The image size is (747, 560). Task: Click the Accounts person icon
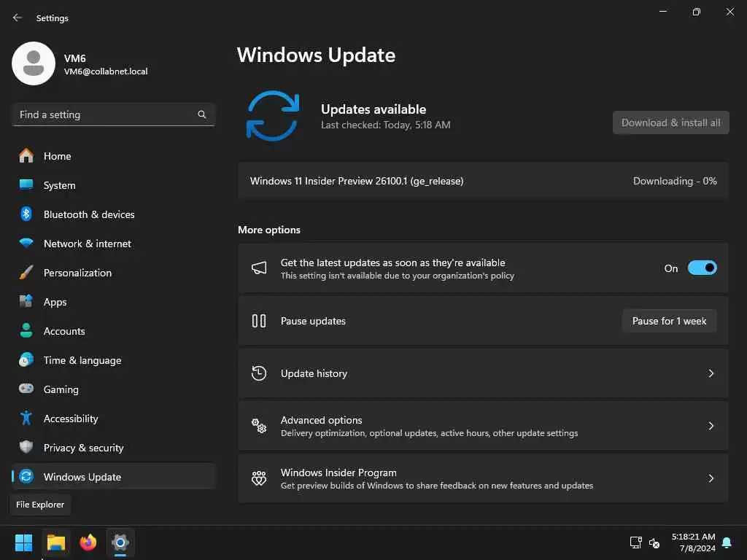click(x=26, y=330)
